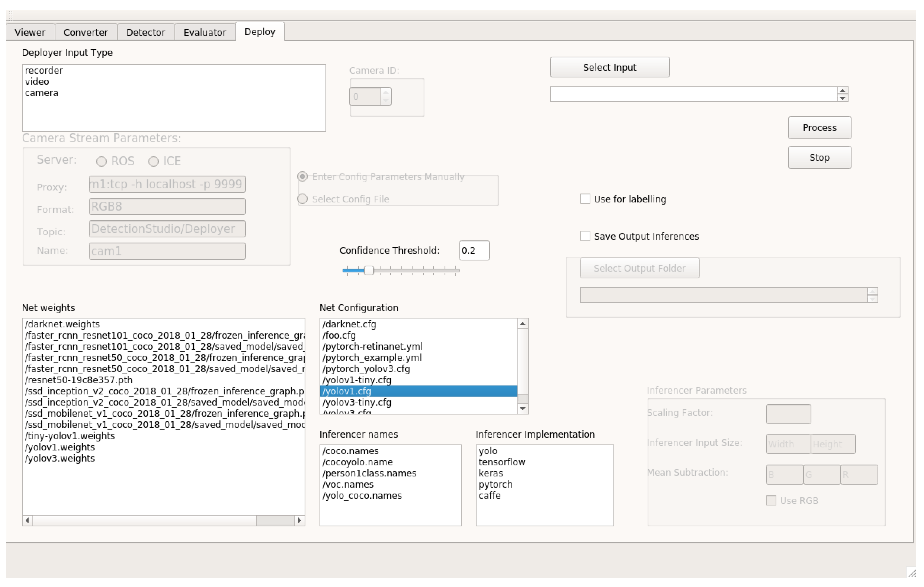Click up arrow on input path field
Viewport: 924px width, 587px height.
(x=842, y=91)
